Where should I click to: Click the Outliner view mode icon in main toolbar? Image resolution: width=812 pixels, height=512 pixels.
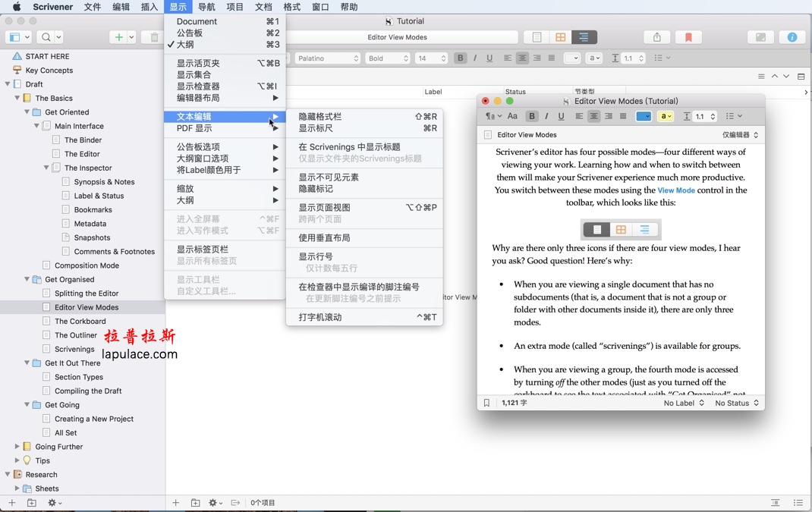[584, 37]
